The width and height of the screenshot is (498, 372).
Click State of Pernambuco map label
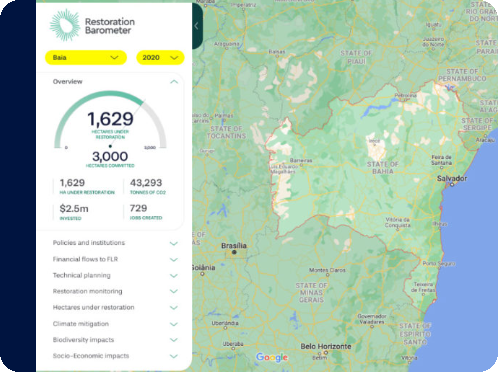click(462, 75)
